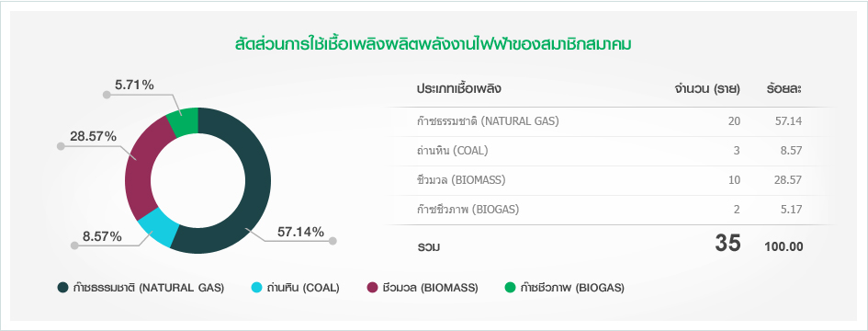The image size is (868, 331).
Task: Click the BIOMASS table row
Action: click(612, 180)
